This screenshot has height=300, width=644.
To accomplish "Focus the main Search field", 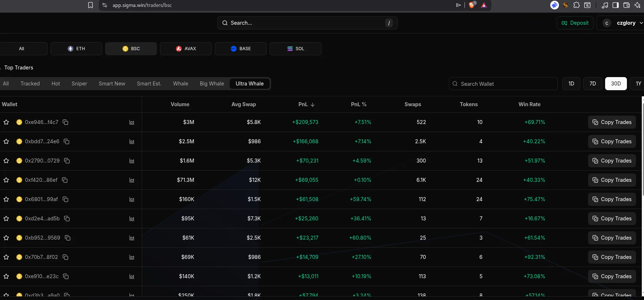I will click(307, 23).
